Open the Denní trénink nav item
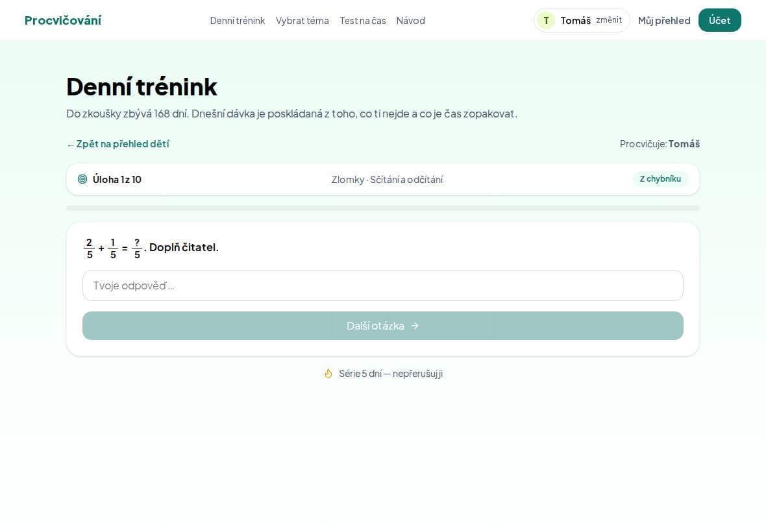The image size is (766, 532). pos(238,21)
